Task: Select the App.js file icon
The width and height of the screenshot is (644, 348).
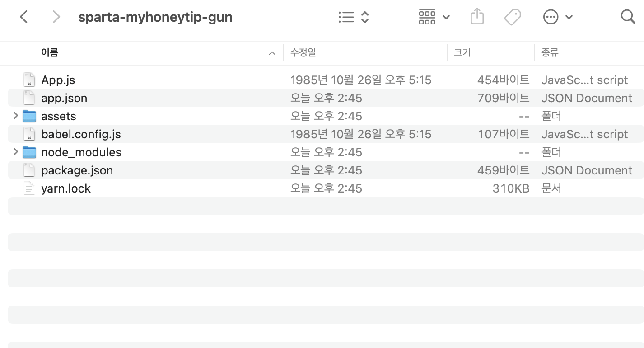Action: tap(29, 80)
